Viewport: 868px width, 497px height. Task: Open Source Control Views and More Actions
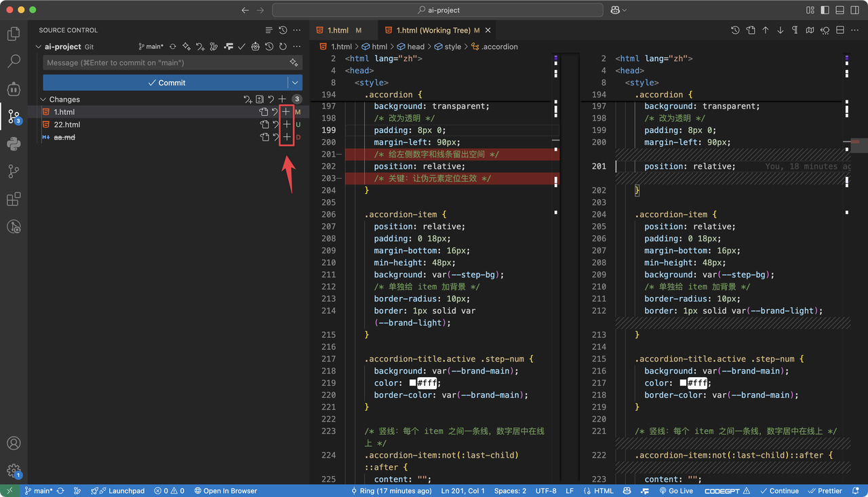[x=296, y=31]
